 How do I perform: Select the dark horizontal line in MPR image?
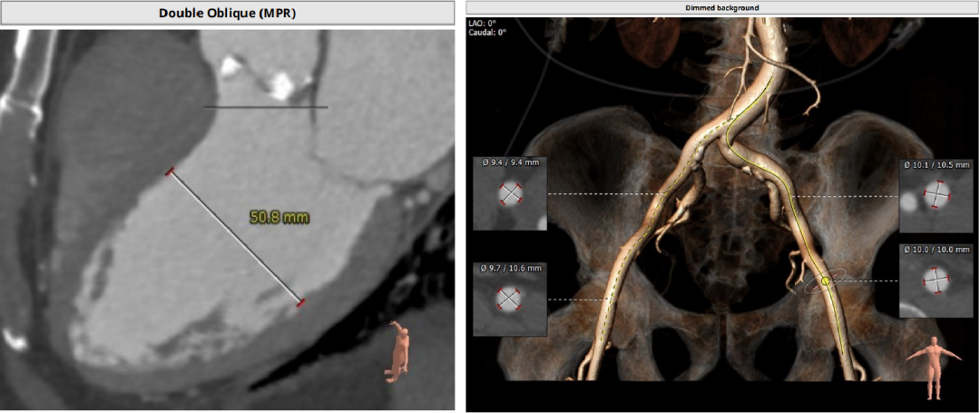click(x=265, y=107)
